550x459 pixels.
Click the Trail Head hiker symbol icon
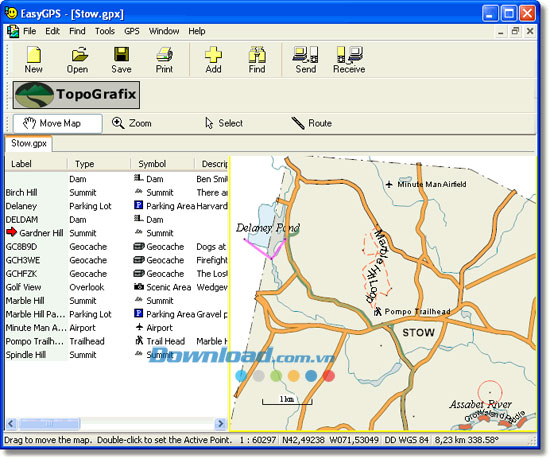[x=139, y=340]
